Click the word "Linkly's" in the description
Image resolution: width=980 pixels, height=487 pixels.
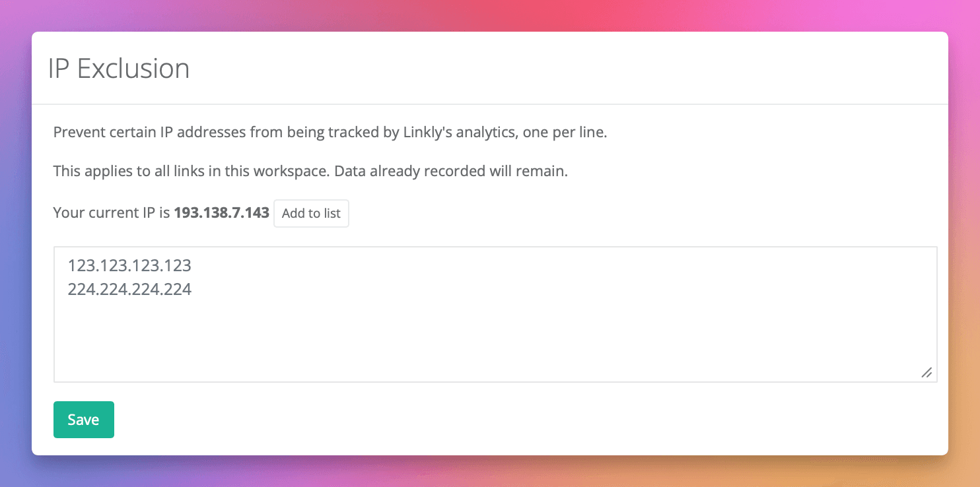pyautogui.click(x=428, y=133)
